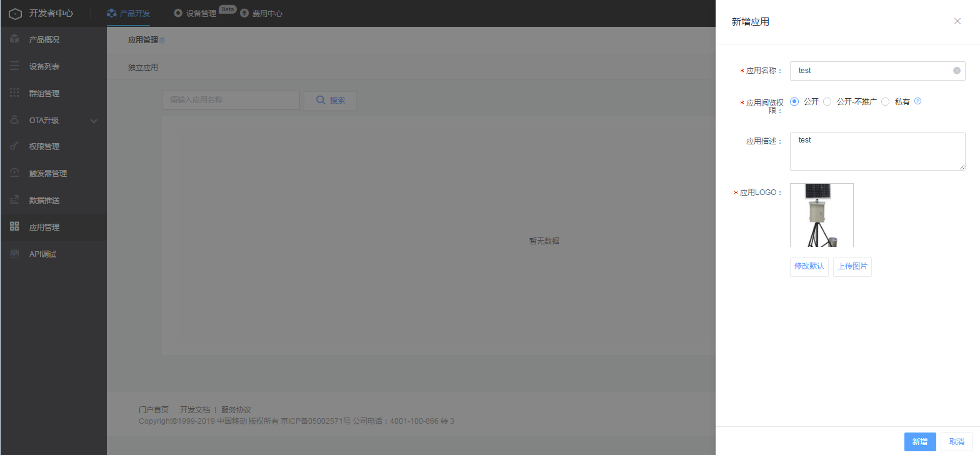Select the 独立应用 tab
The height and width of the screenshot is (455, 980).
pyautogui.click(x=143, y=67)
